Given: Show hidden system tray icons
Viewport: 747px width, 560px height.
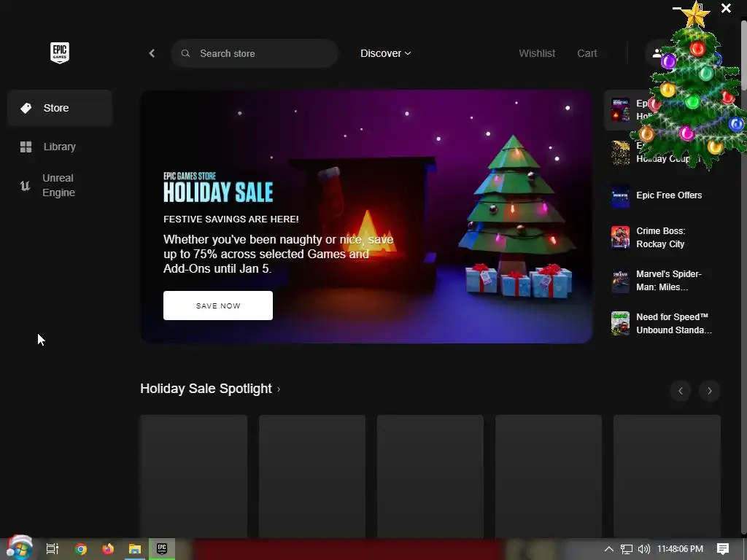Looking at the screenshot, I should tap(609, 549).
